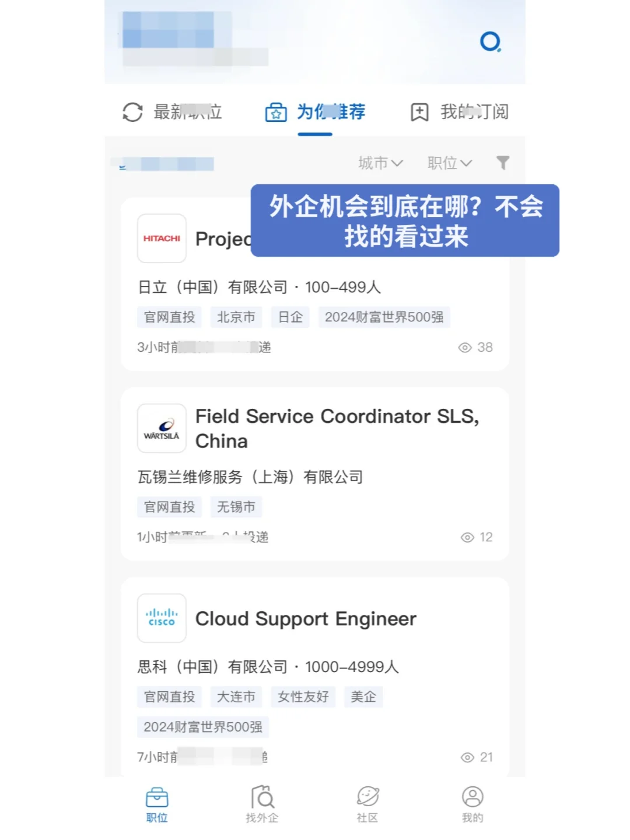Viewport: 630px width, 840px height.
Task: Open Cloud Support Engineer job listing
Action: coord(306,618)
